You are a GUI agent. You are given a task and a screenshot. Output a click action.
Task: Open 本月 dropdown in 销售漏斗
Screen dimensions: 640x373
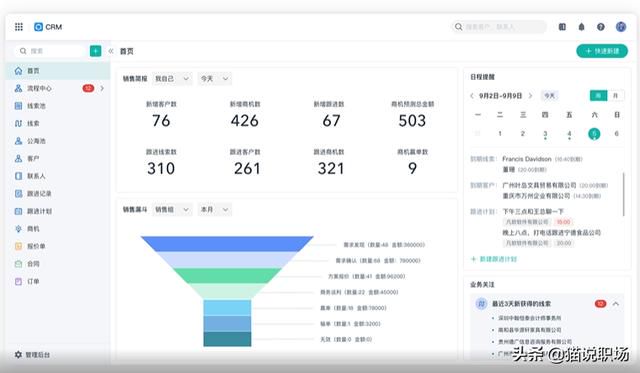pos(215,209)
